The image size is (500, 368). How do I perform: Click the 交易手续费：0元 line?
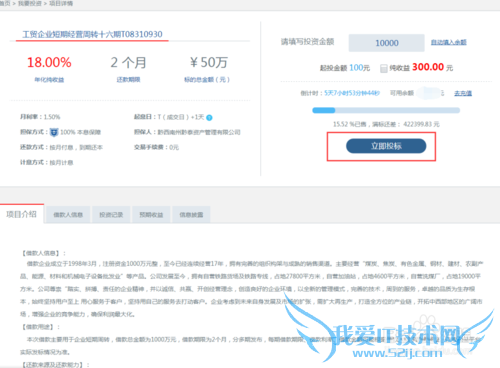pyautogui.click(x=156, y=147)
